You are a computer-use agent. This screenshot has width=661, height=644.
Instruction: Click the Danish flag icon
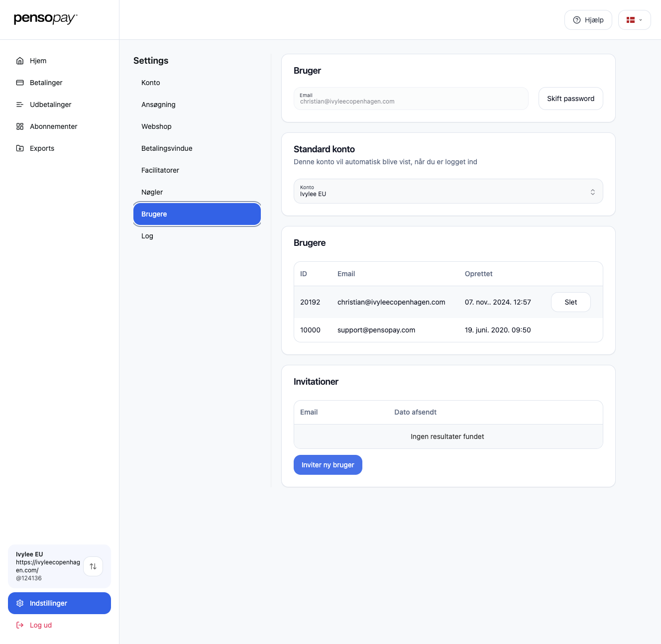pos(631,20)
